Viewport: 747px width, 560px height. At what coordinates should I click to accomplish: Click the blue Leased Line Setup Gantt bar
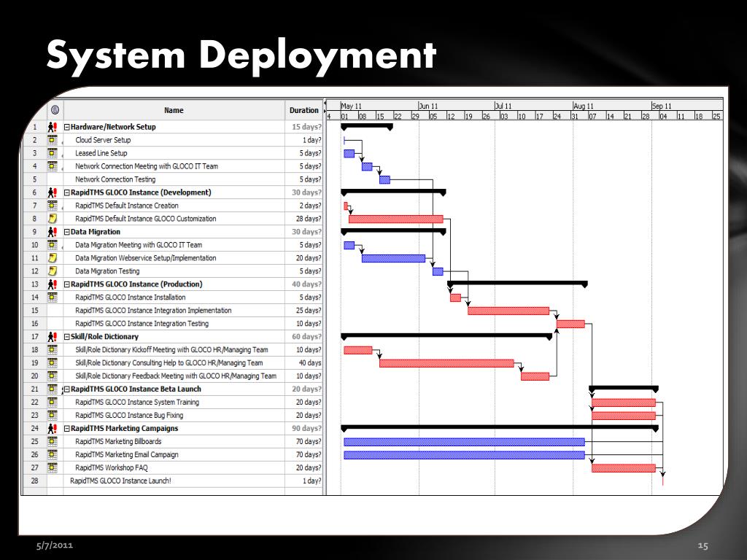pyautogui.click(x=349, y=153)
